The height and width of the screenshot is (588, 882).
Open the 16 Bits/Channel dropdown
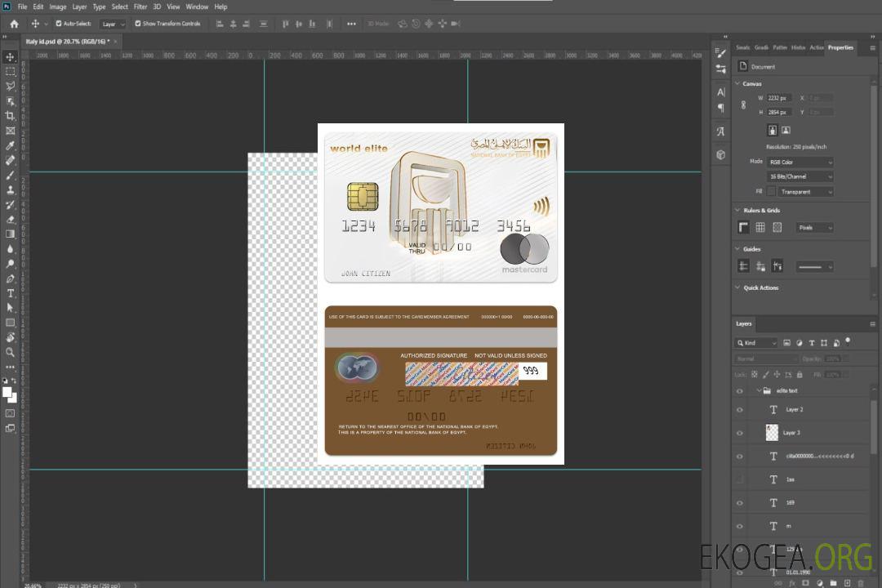800,176
